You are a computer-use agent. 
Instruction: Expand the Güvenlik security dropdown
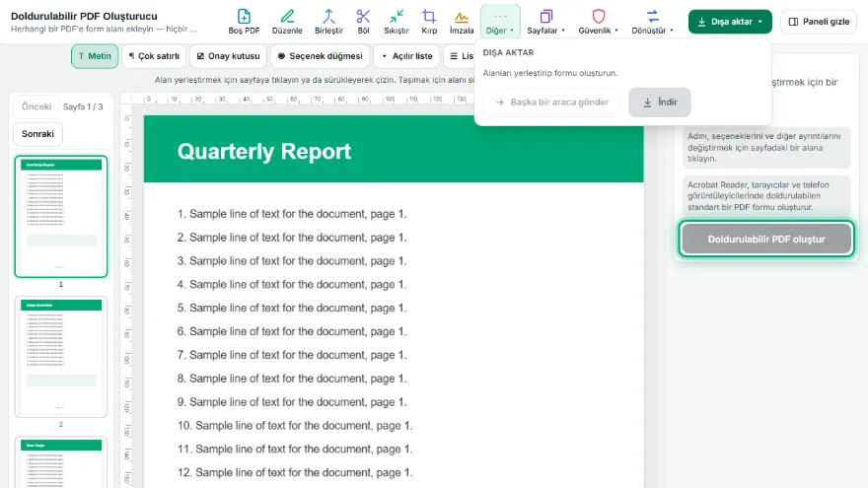tap(598, 22)
